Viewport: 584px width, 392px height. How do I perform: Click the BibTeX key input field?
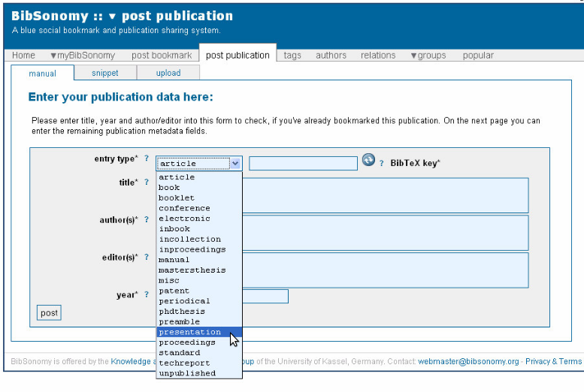pos(303,164)
